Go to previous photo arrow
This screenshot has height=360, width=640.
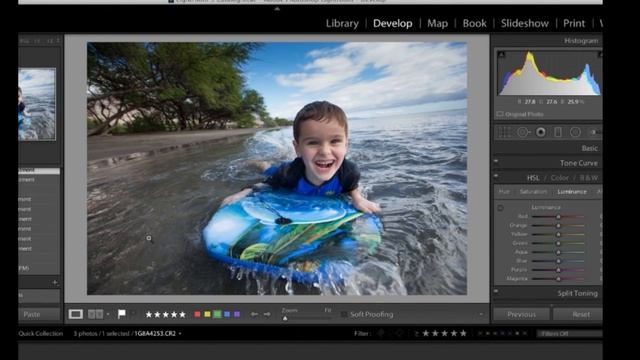pyautogui.click(x=254, y=314)
